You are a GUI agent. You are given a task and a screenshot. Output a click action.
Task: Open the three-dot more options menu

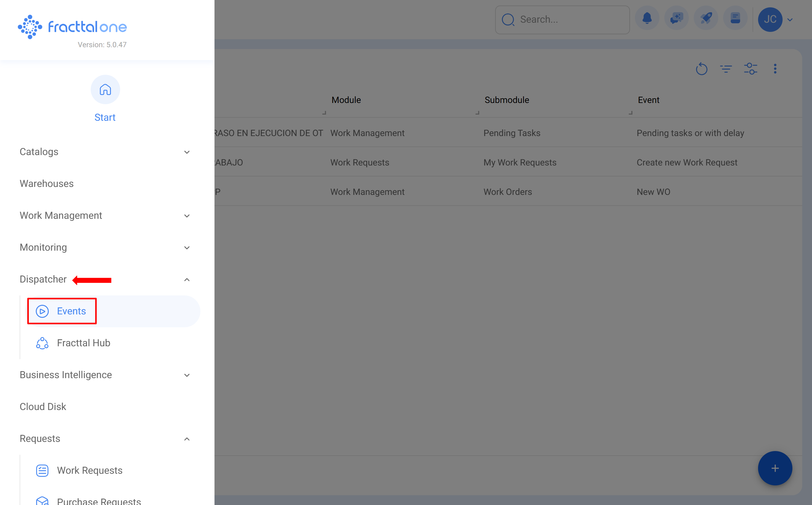click(775, 69)
